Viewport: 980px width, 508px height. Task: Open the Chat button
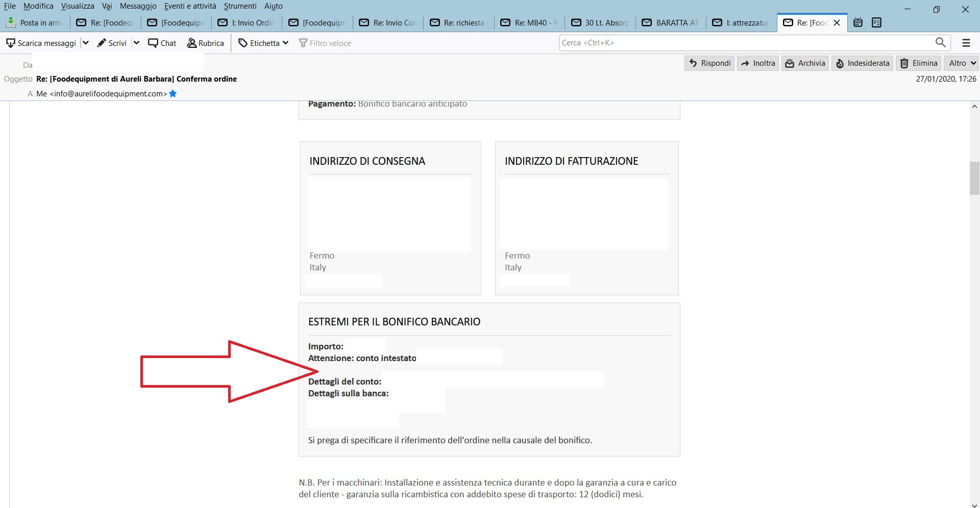click(162, 43)
